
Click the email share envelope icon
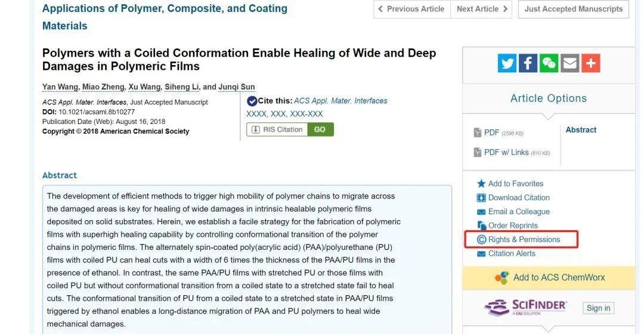point(570,63)
